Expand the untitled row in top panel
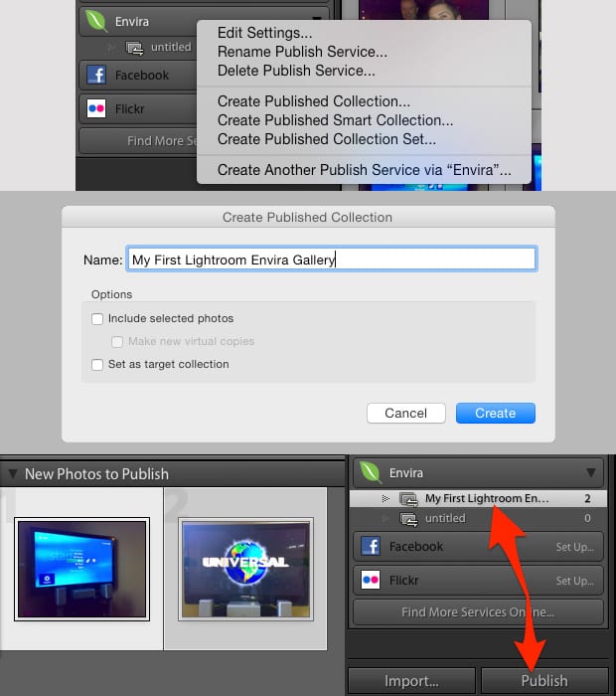616x696 pixels. (x=111, y=47)
